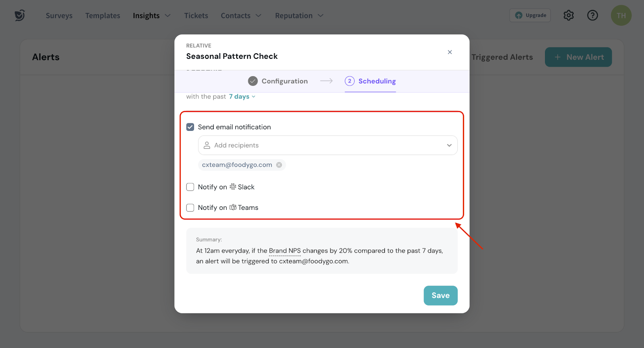This screenshot has width=644, height=348.
Task: Uncheck Send email notification
Action: [x=190, y=127]
